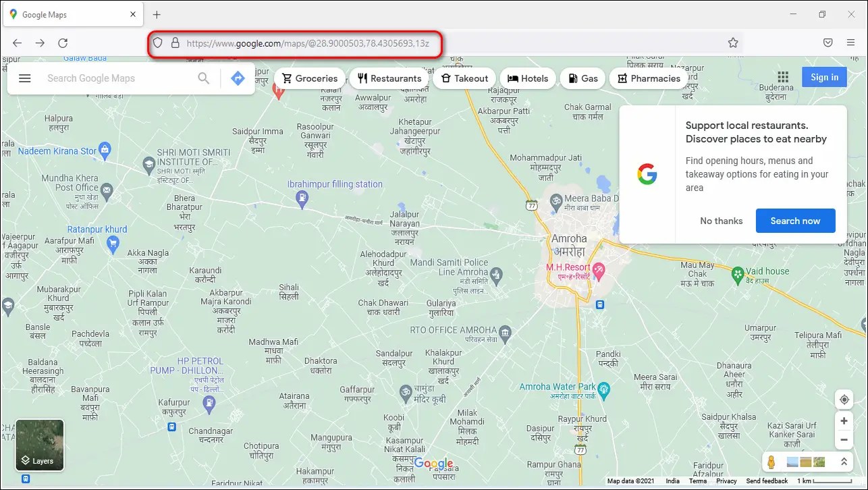Image resolution: width=868 pixels, height=490 pixels.
Task: Go forward in browser history
Action: point(40,43)
